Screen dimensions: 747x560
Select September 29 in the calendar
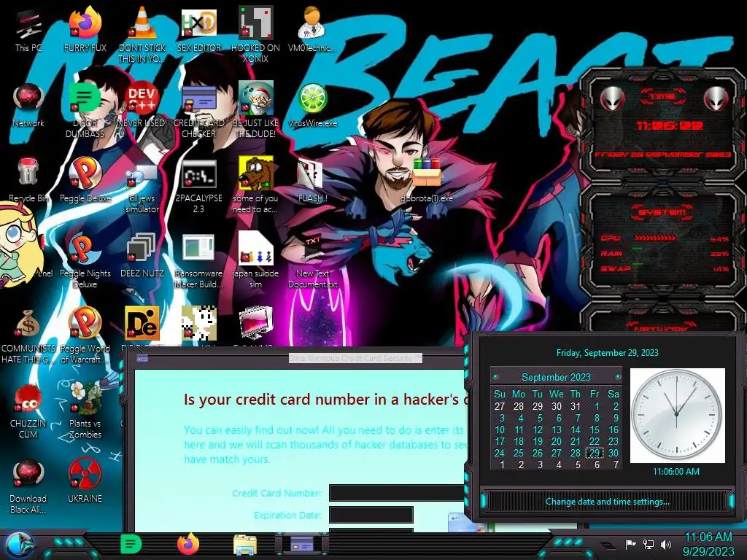click(x=594, y=453)
